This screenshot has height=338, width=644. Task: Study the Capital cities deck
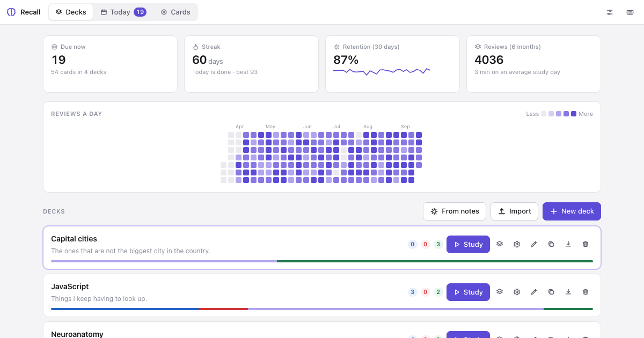point(468,244)
